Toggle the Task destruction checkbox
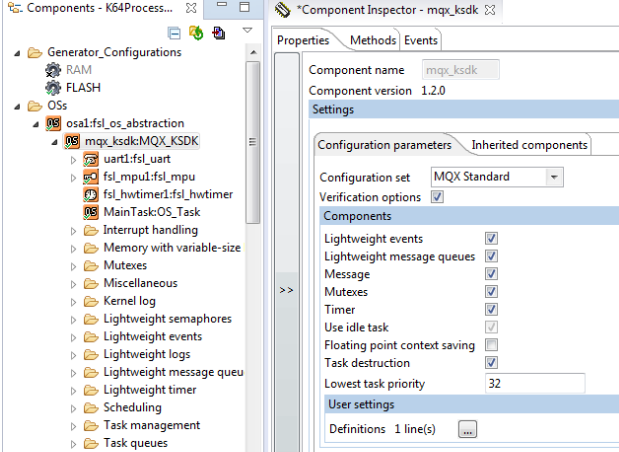 (491, 364)
